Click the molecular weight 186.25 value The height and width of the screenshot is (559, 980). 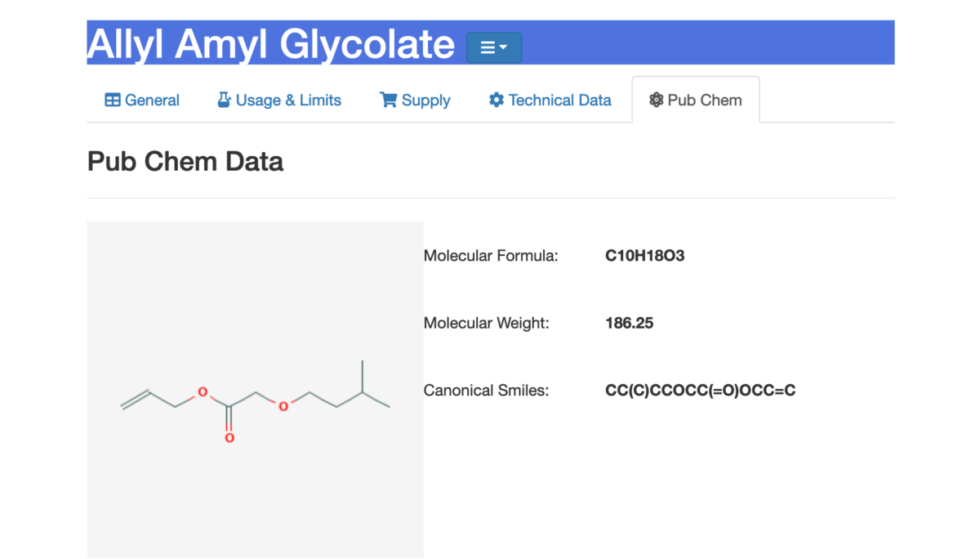click(x=629, y=323)
